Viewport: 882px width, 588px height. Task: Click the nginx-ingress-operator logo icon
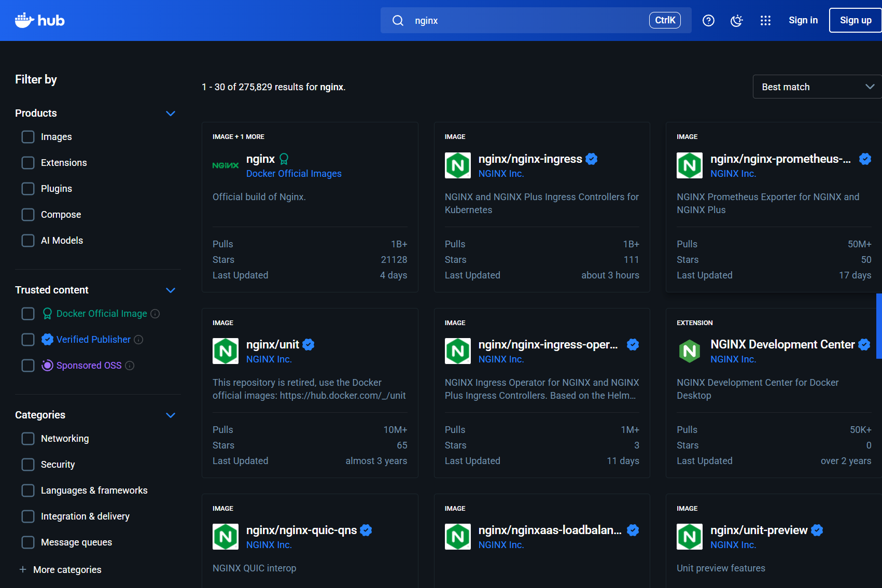pos(458,351)
